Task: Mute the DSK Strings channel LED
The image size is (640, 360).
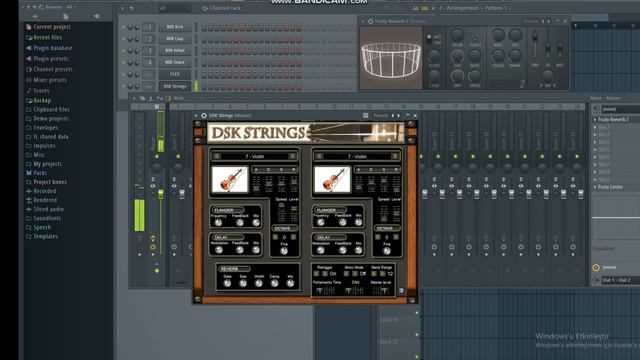Action: pos(124,86)
